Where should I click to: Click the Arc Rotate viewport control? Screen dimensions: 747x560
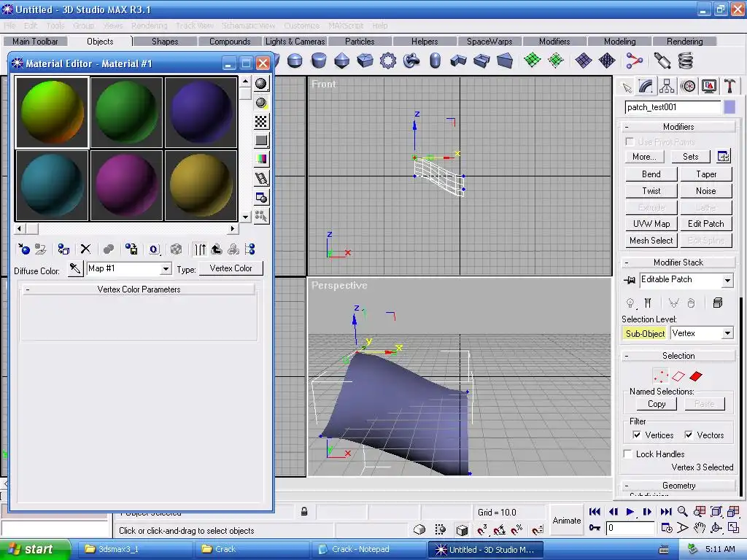pos(716,528)
